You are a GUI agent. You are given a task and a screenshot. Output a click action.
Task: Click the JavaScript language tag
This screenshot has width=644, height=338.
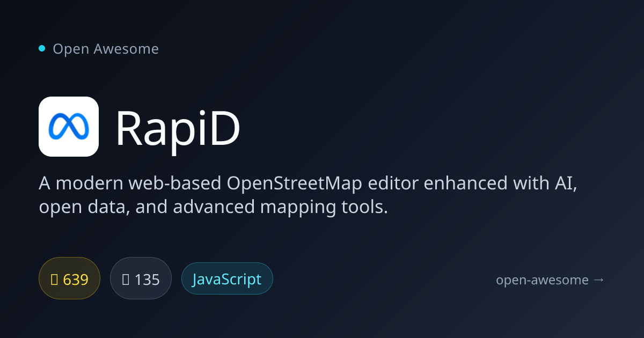pyautogui.click(x=227, y=278)
